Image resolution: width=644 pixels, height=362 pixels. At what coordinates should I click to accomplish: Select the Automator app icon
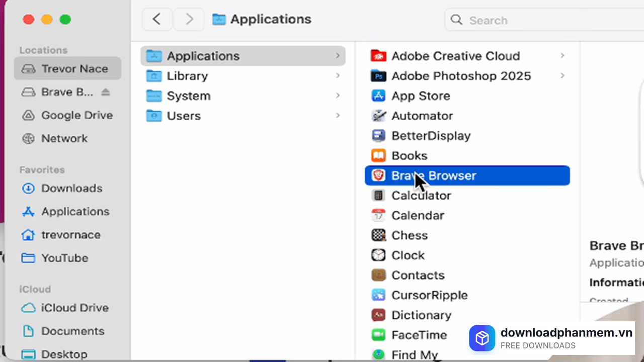378,116
